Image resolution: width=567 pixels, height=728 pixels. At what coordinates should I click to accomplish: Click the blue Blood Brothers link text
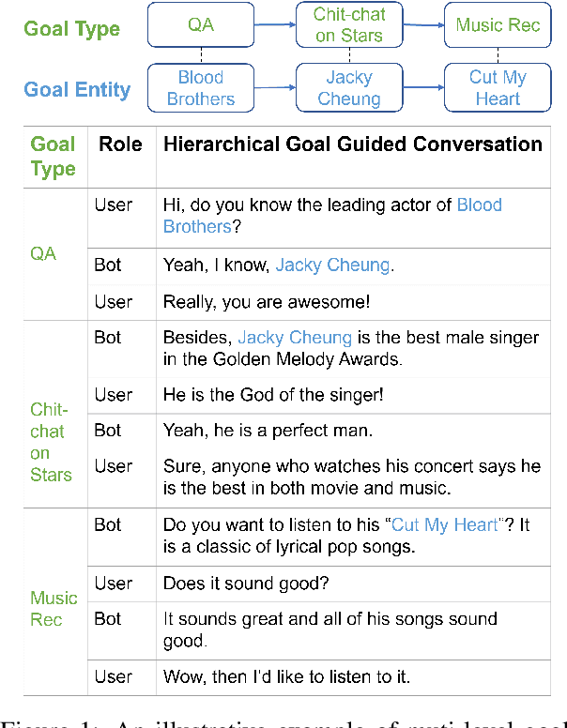(x=479, y=205)
